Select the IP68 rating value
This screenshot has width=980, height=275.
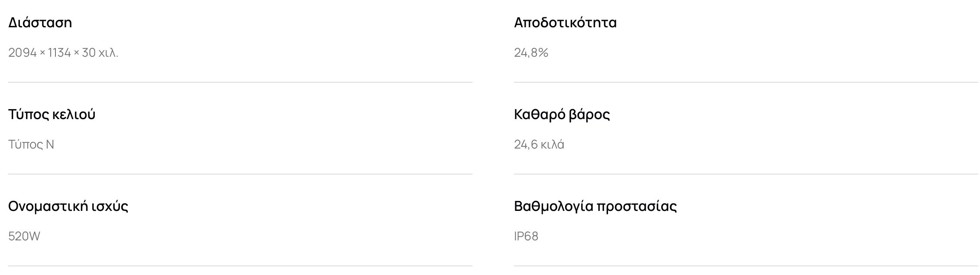(x=526, y=236)
